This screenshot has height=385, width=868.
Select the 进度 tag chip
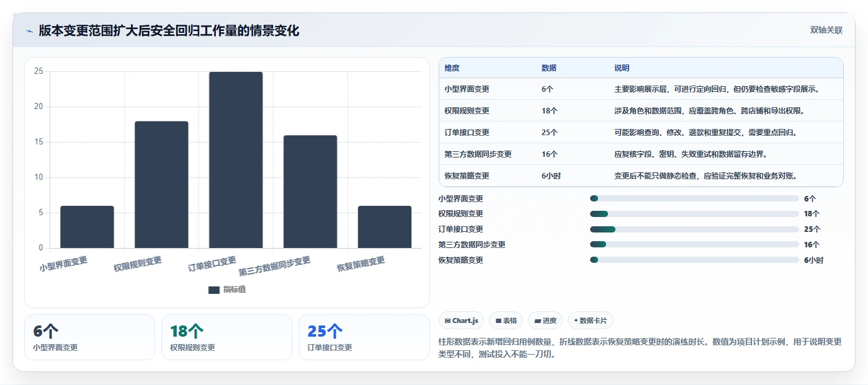(x=545, y=321)
